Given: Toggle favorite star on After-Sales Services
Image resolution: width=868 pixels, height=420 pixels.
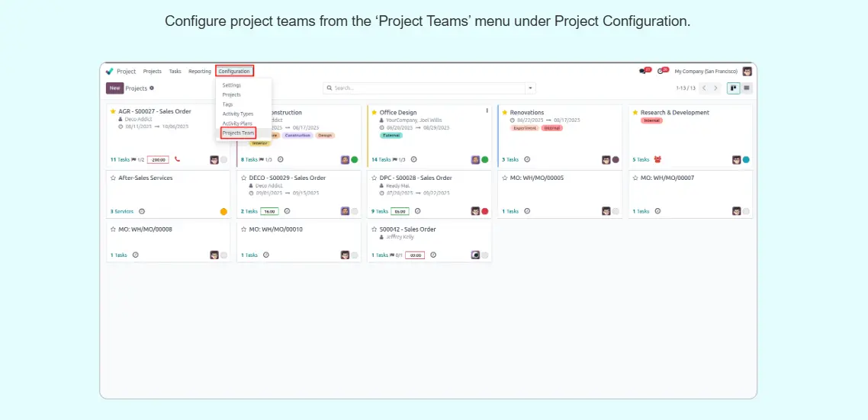Looking at the screenshot, I should [113, 178].
